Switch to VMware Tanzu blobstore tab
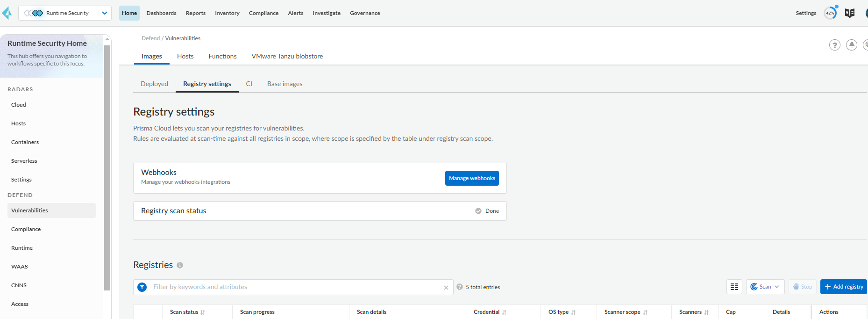The height and width of the screenshot is (319, 868). click(x=287, y=56)
